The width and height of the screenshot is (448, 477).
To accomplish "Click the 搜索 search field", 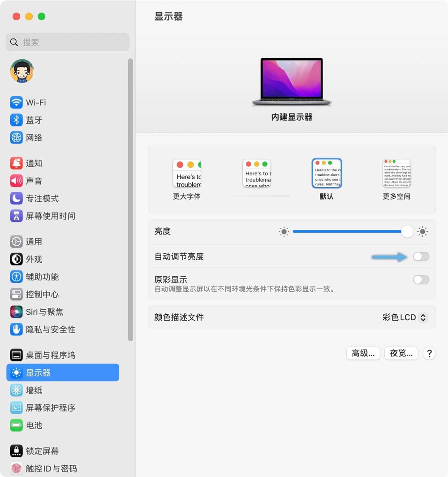I will [x=67, y=42].
